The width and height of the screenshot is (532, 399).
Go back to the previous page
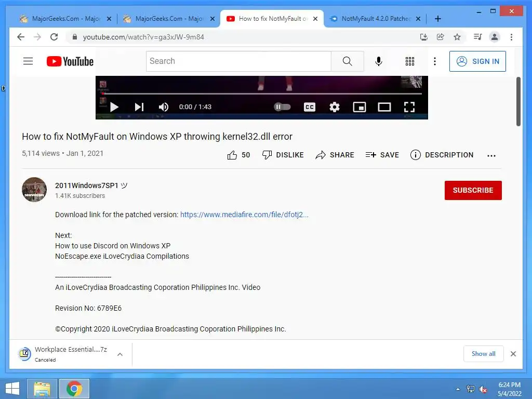tap(21, 37)
